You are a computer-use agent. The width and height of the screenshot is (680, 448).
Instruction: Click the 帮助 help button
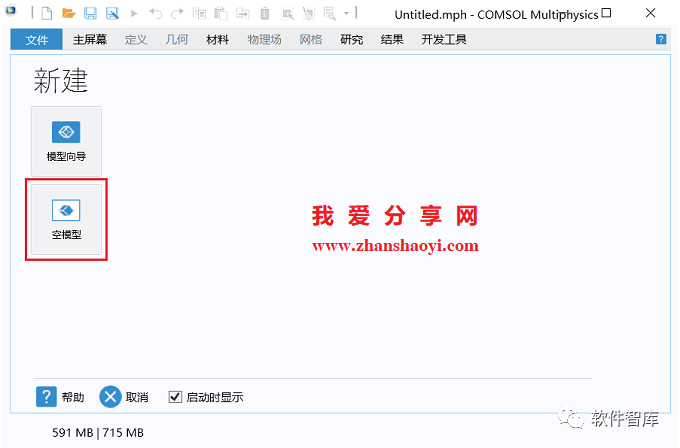60,396
